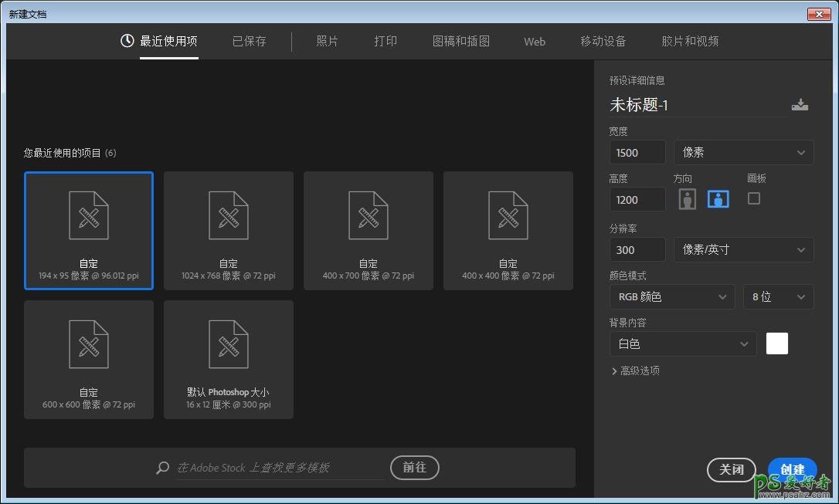Click the white background color swatch
The height and width of the screenshot is (504, 839).
[x=776, y=343]
